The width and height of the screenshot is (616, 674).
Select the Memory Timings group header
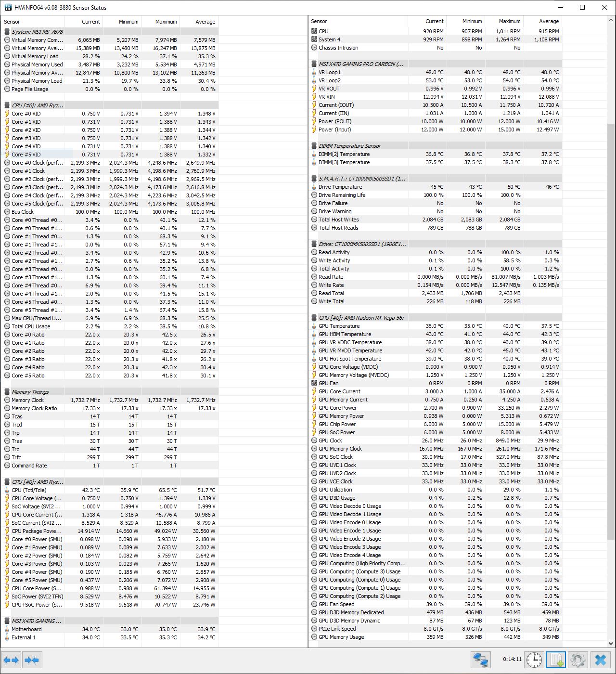111,392
